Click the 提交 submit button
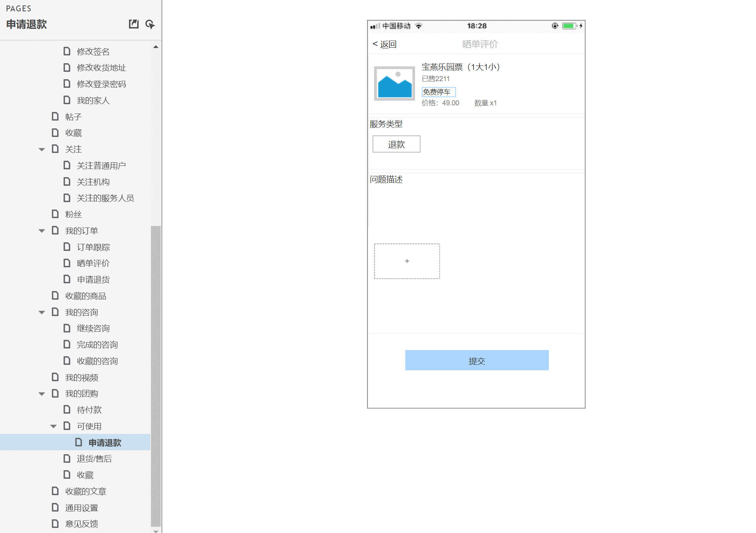Viewport: 756px width, 533px height. tap(477, 360)
